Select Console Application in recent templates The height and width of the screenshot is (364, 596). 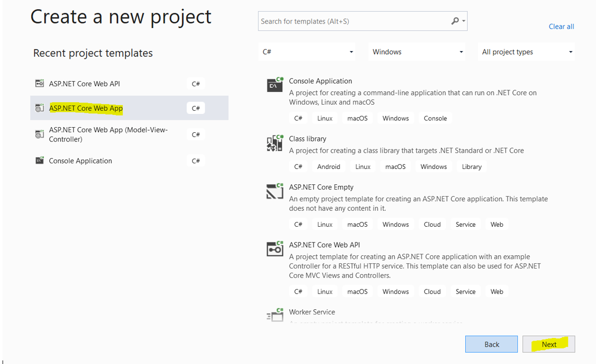(129, 161)
